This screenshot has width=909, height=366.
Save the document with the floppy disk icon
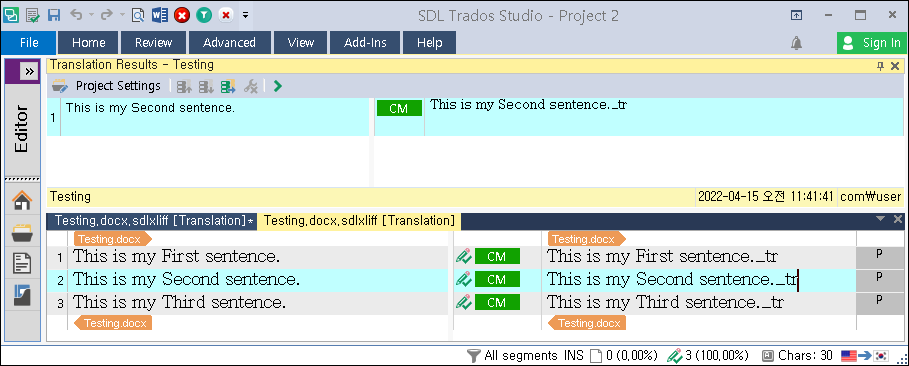click(54, 15)
